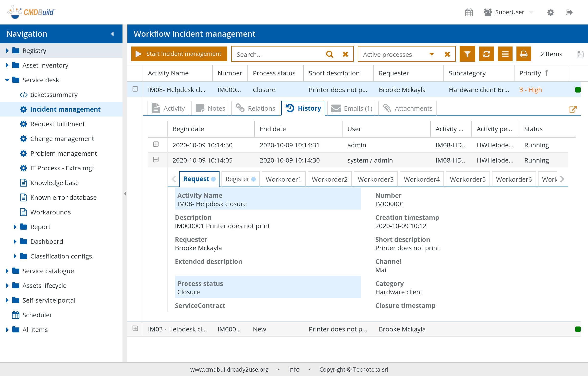Open the calendar icon in header
This screenshot has width=588, height=376.
point(469,12)
